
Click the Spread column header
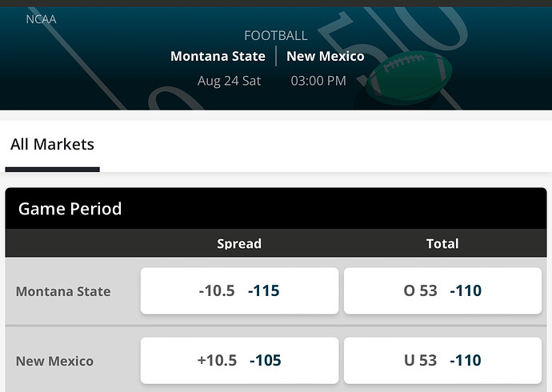click(239, 244)
